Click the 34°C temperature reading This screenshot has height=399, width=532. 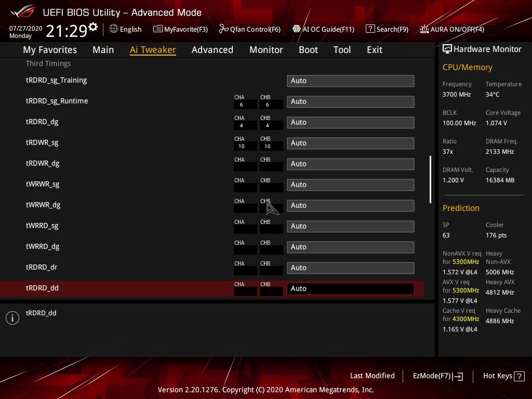(x=493, y=95)
